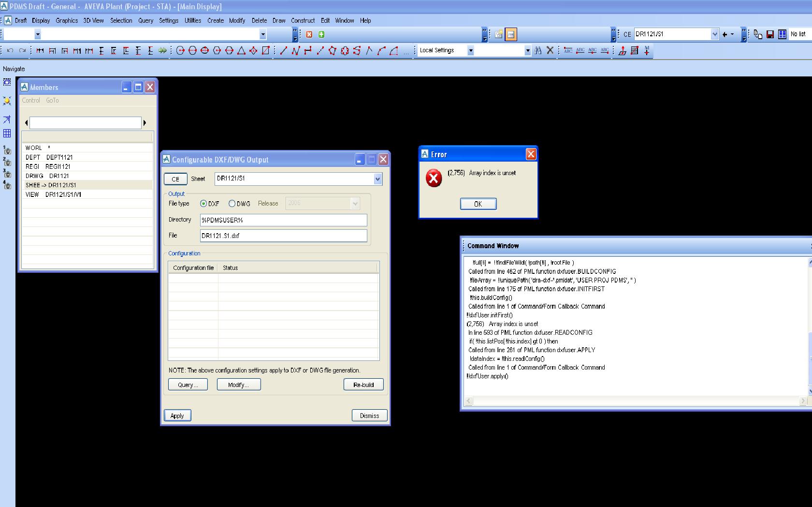Click the Configuration file column header
The height and width of the screenshot is (507, 812).
point(193,268)
